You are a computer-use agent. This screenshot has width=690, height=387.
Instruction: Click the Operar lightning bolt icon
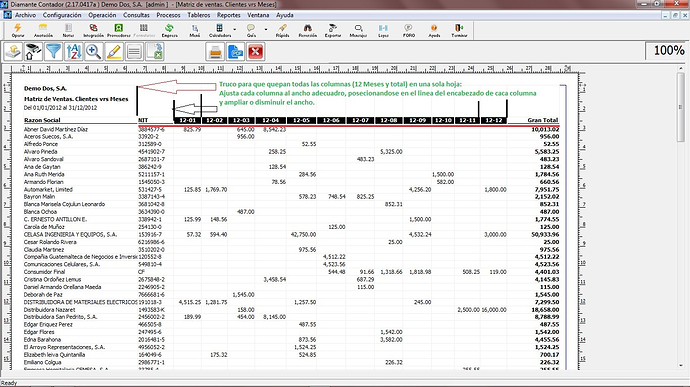[x=18, y=30]
